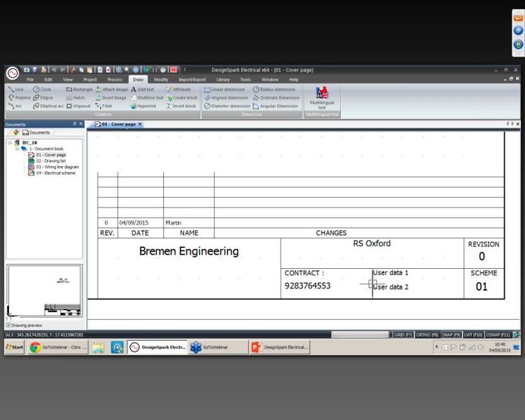The image size is (525, 420).
Task: Click the Windows Start button
Action: 15,347
